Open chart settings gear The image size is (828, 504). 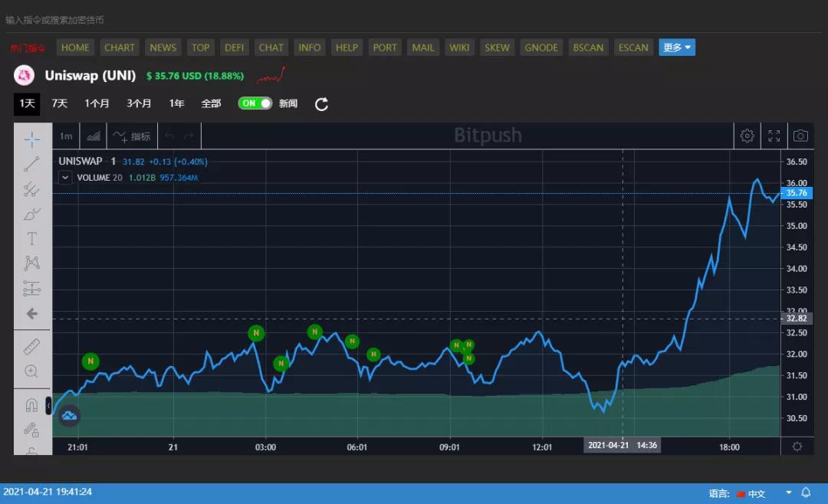coord(747,136)
